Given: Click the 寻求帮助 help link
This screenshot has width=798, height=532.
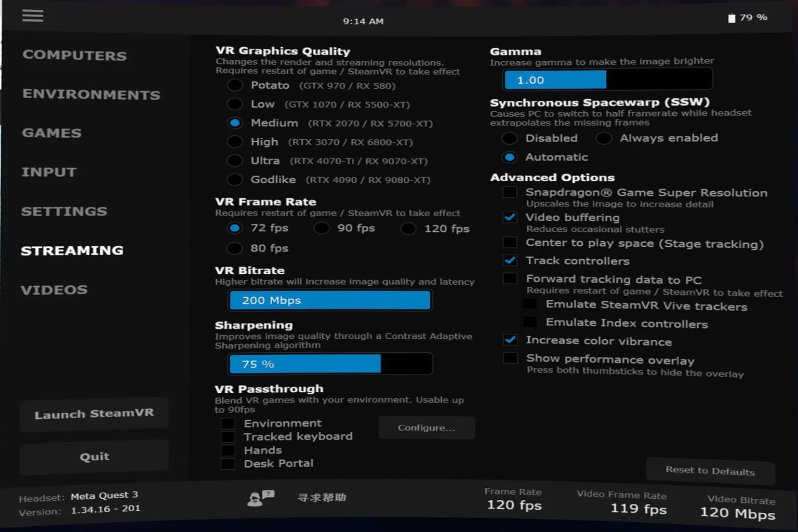Looking at the screenshot, I should click(322, 498).
